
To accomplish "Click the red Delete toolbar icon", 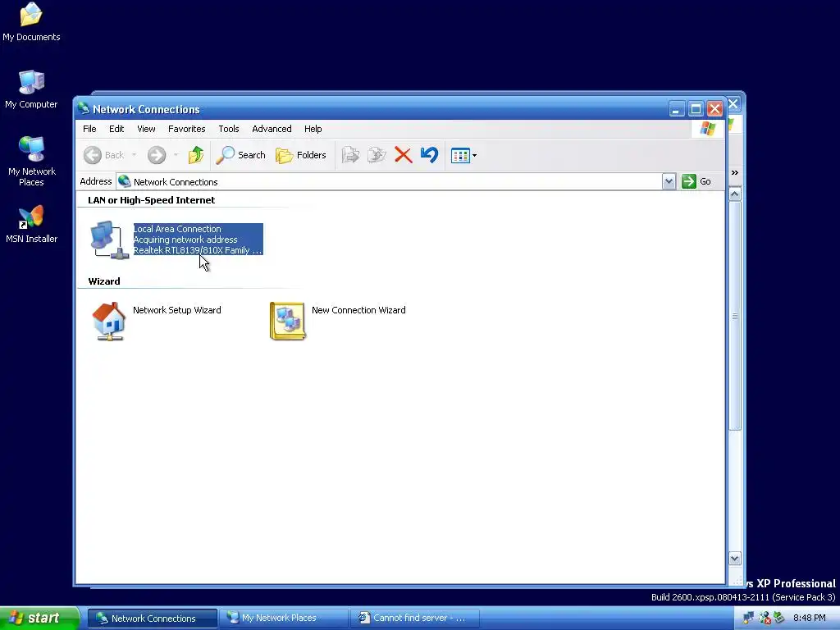I will 403,155.
